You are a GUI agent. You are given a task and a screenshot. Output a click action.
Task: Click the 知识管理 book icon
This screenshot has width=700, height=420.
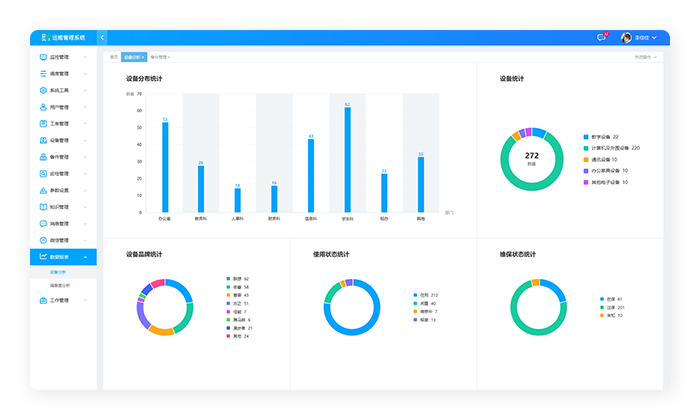pyautogui.click(x=43, y=207)
